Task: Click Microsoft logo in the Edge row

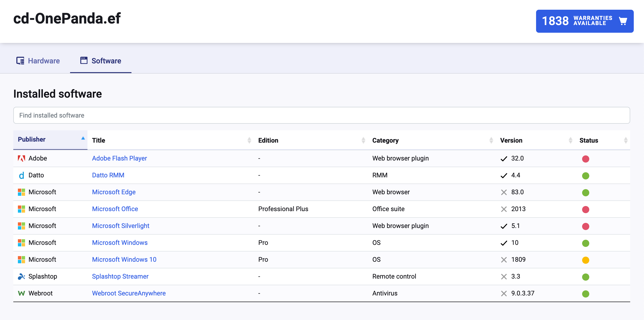Action: [21, 192]
